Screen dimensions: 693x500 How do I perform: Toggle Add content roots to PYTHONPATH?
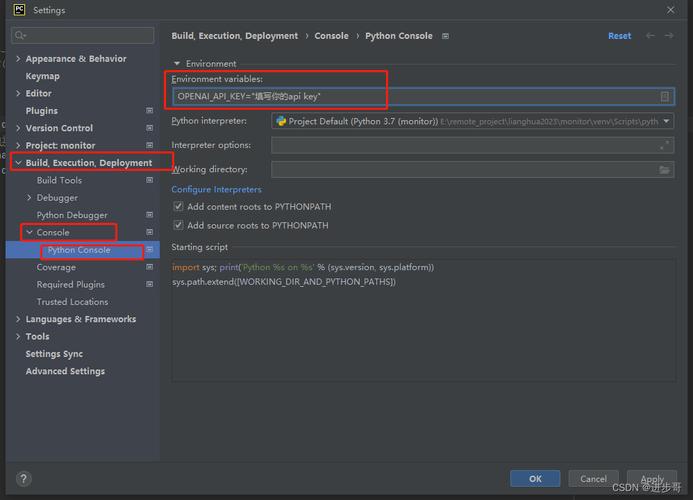[178, 207]
